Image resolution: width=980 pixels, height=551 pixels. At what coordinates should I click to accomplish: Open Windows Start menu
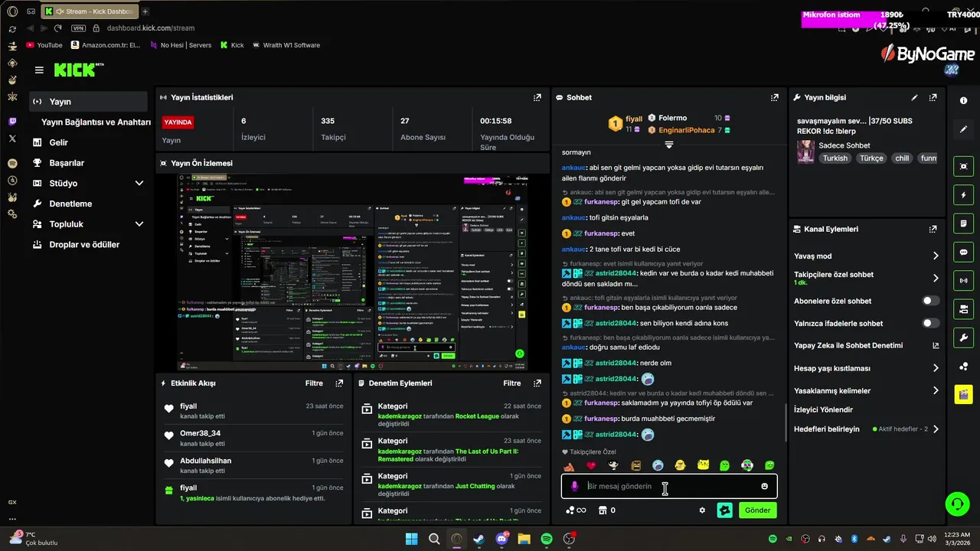pos(412,540)
